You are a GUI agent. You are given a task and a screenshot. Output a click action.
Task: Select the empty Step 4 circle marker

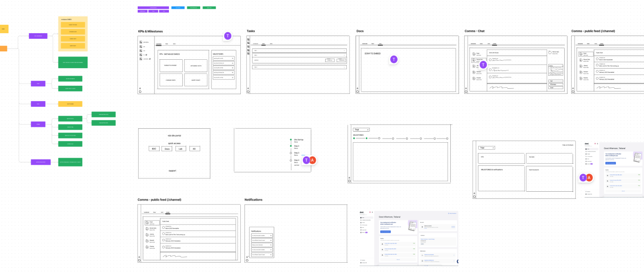290,160
